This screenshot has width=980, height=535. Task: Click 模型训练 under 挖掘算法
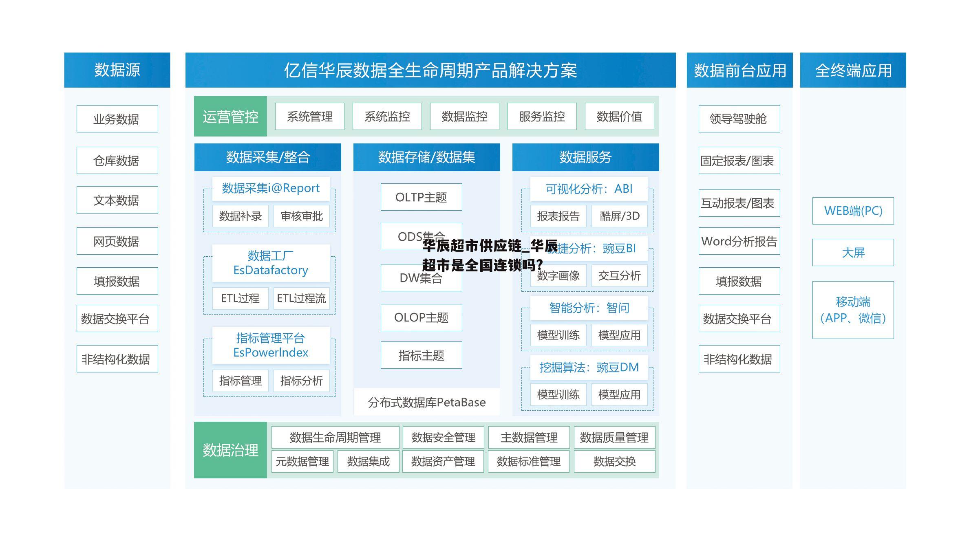558,394
